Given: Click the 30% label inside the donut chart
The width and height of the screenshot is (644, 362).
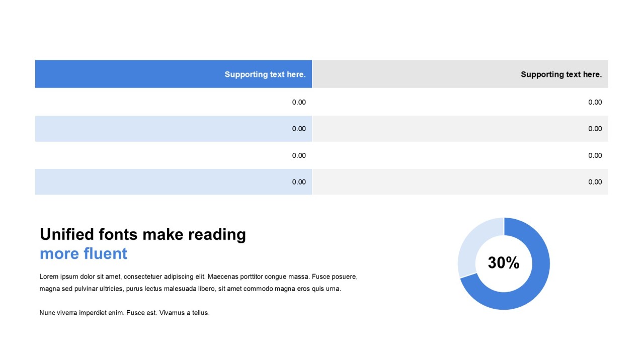Looking at the screenshot, I should (503, 263).
